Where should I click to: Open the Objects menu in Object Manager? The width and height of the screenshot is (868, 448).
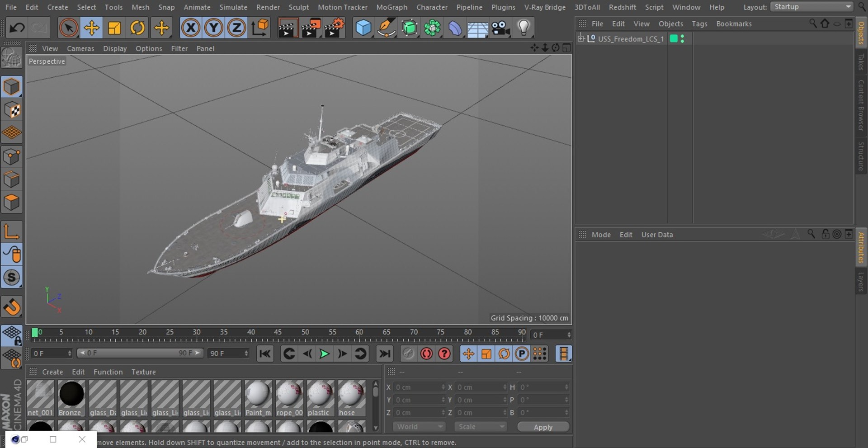(670, 24)
